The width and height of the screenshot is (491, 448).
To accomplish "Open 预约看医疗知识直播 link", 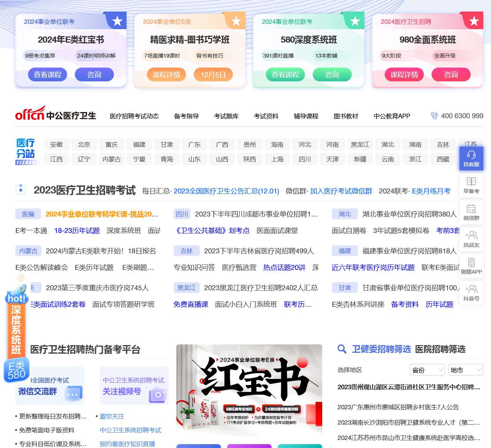I will point(127,444).
